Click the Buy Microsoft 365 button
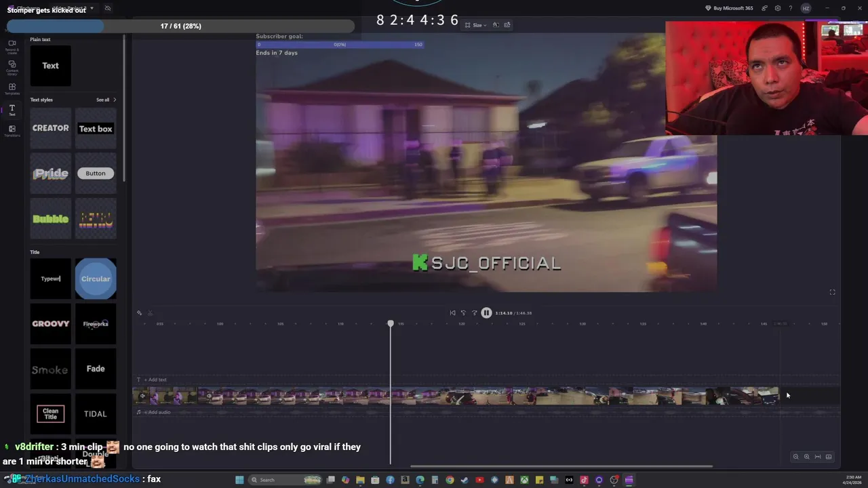 729,8
